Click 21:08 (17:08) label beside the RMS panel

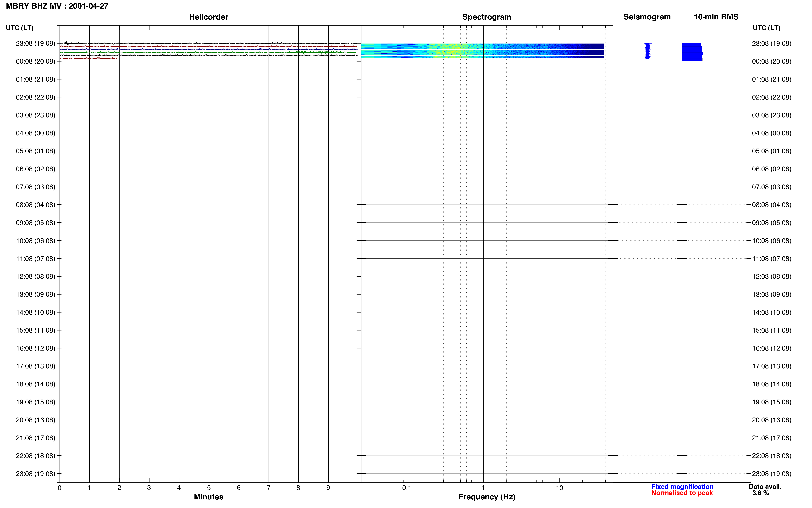pyautogui.click(x=772, y=438)
